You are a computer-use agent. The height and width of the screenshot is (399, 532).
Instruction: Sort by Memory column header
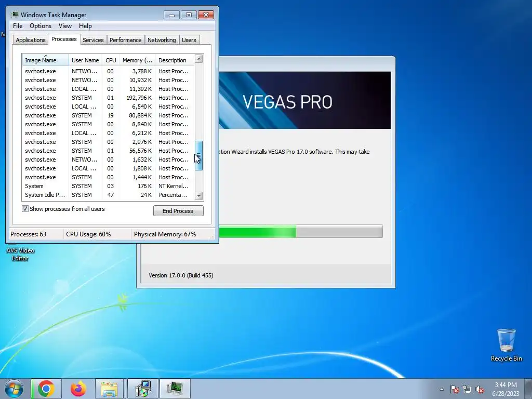(x=137, y=60)
